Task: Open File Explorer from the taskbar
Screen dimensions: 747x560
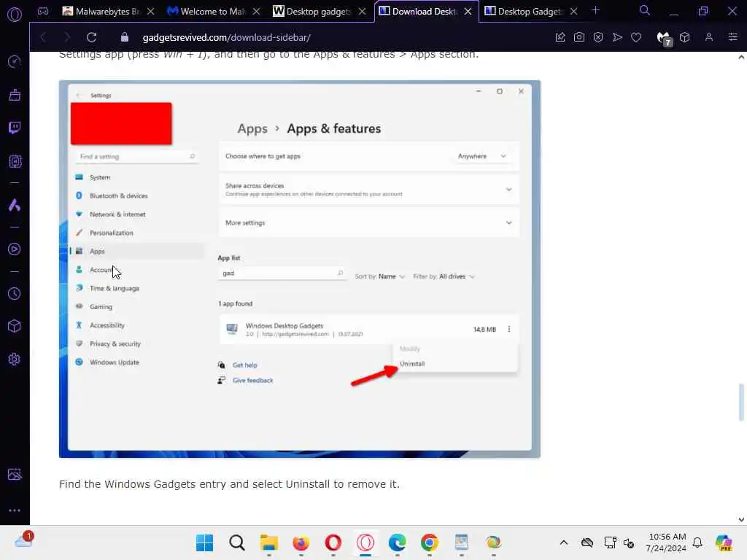Action: click(268, 542)
